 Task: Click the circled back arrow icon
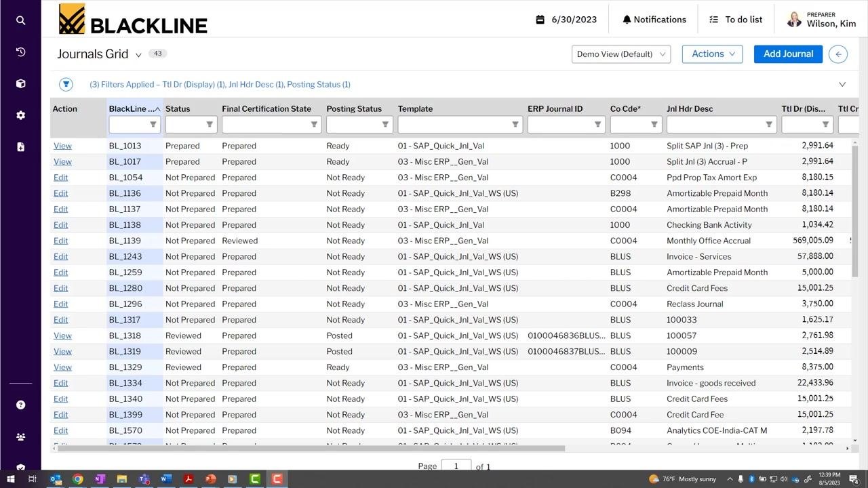point(838,54)
